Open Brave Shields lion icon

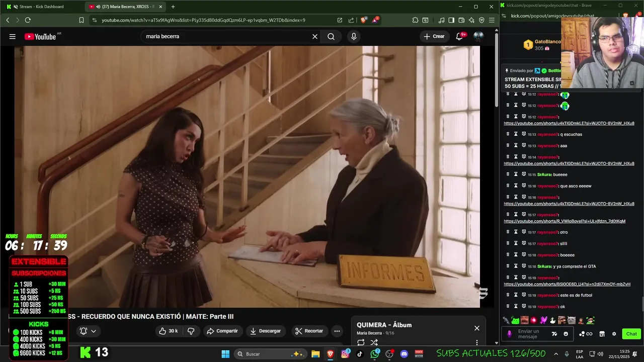(364, 20)
